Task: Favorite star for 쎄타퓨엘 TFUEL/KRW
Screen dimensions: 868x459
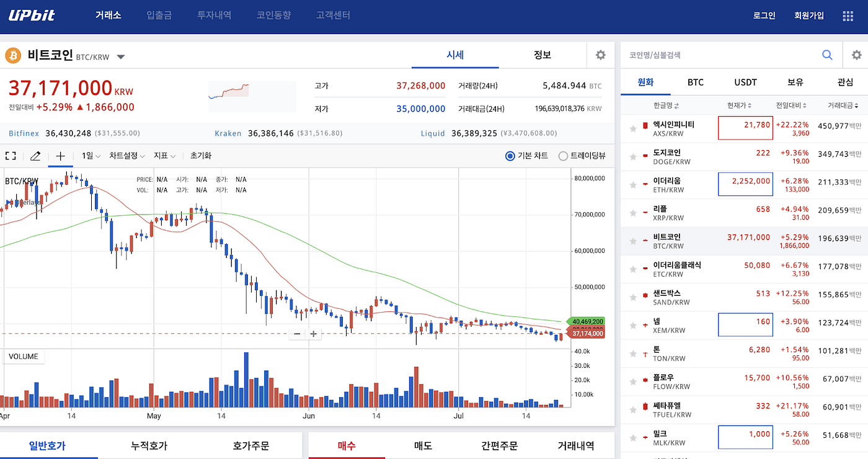Action: (x=633, y=410)
